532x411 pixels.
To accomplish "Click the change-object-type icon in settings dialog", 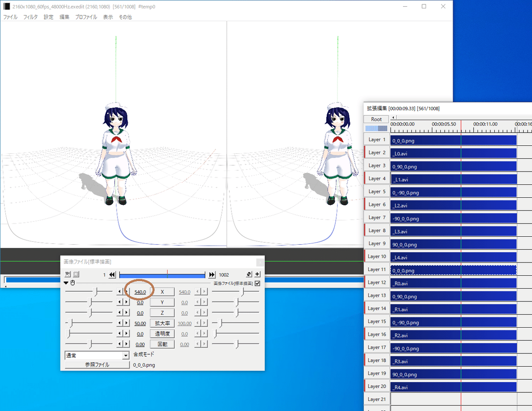I will 250,274.
